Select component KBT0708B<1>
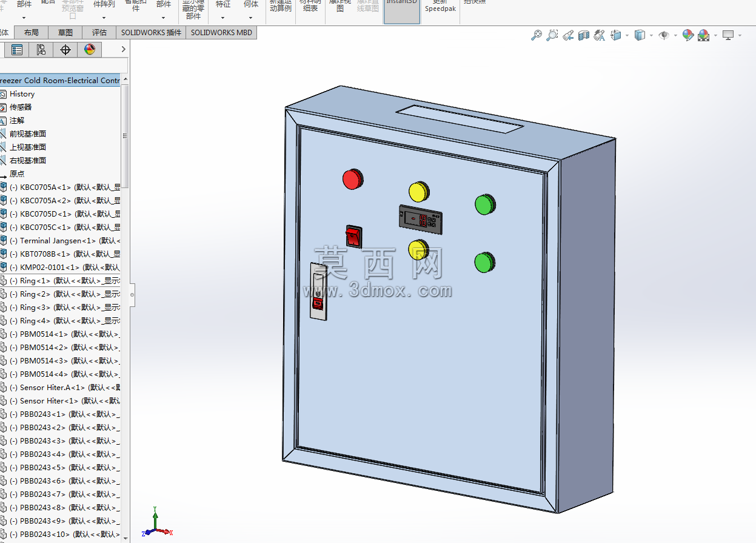The width and height of the screenshot is (756, 543). 60,254
